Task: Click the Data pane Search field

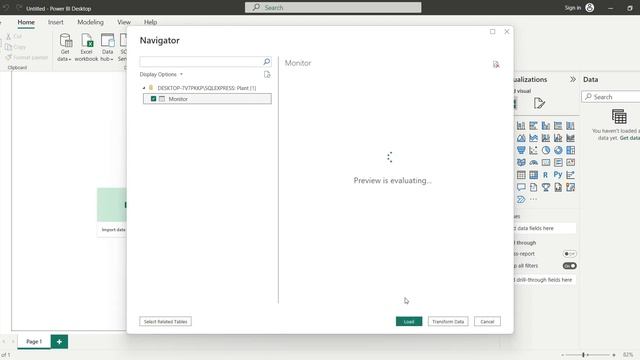Action: 611,97
